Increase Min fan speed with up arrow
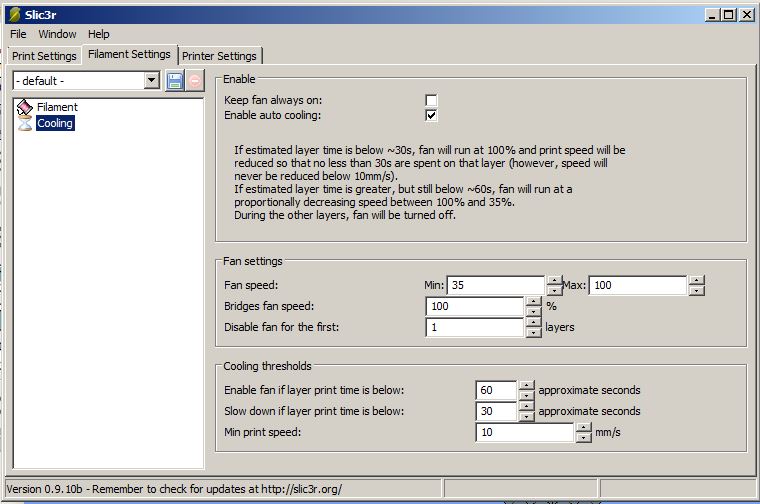Viewport: 760px width, 504px height. (x=554, y=280)
